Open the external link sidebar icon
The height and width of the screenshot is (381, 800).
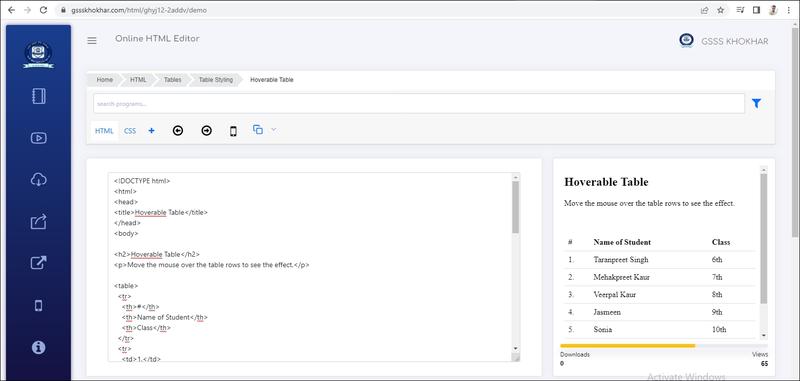pos(39,263)
